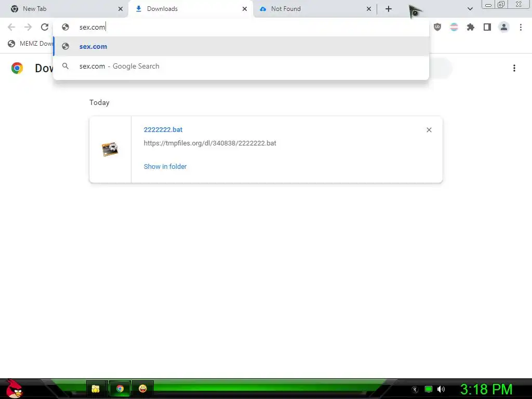Toggle the side panel icon
Viewport: 532px width, 399px height.
point(487,27)
